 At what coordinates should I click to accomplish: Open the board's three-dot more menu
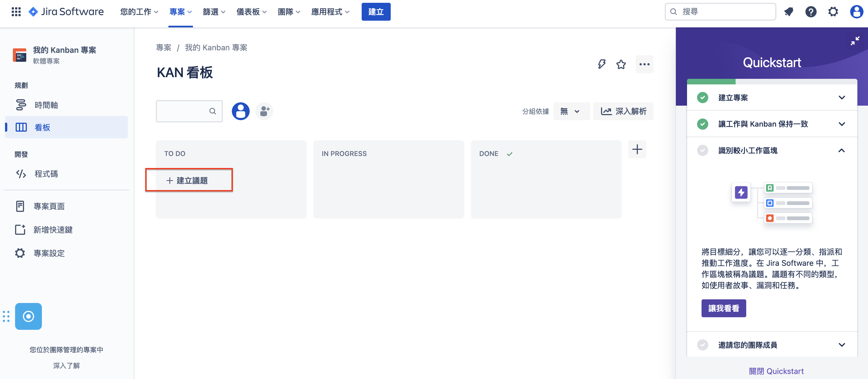(x=644, y=64)
